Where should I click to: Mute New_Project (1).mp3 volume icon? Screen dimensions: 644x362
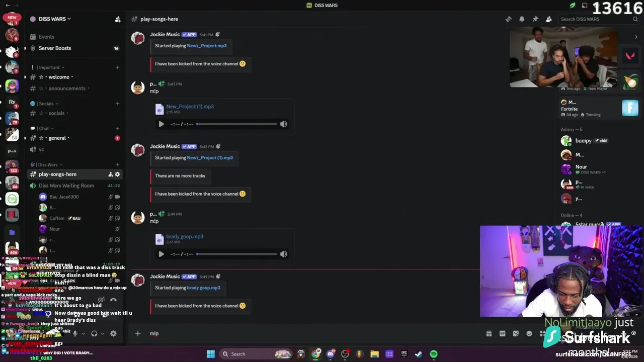tap(284, 124)
